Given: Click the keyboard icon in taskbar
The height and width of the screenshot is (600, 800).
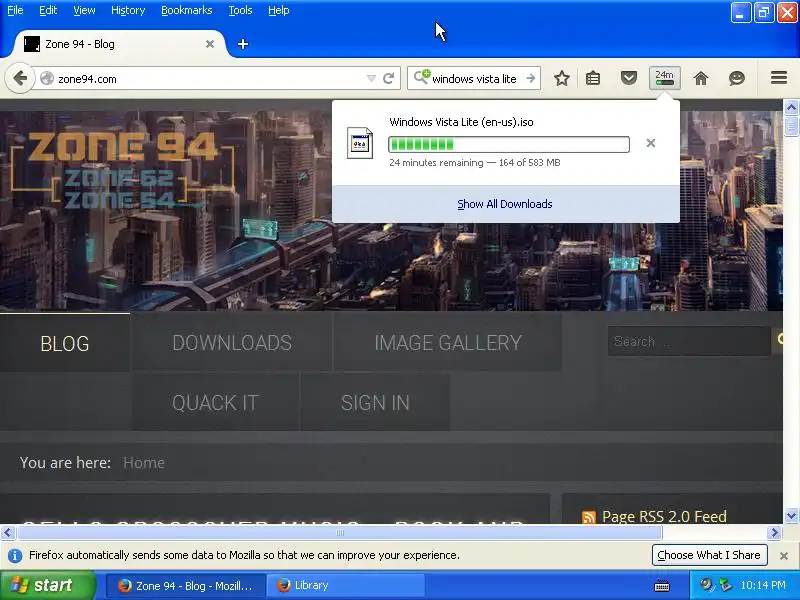Looking at the screenshot, I should [662, 586].
